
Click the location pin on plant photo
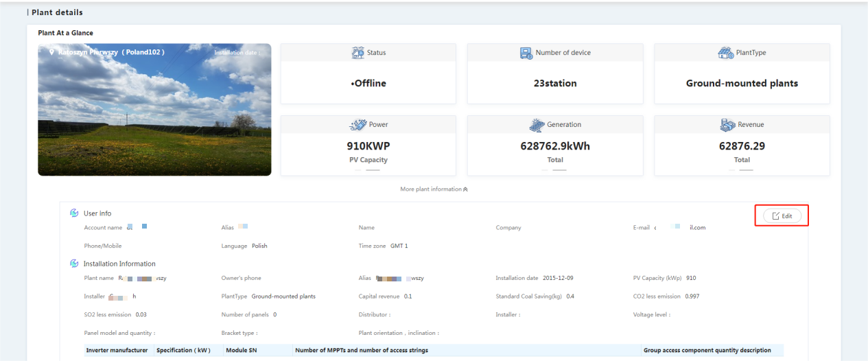click(x=51, y=52)
